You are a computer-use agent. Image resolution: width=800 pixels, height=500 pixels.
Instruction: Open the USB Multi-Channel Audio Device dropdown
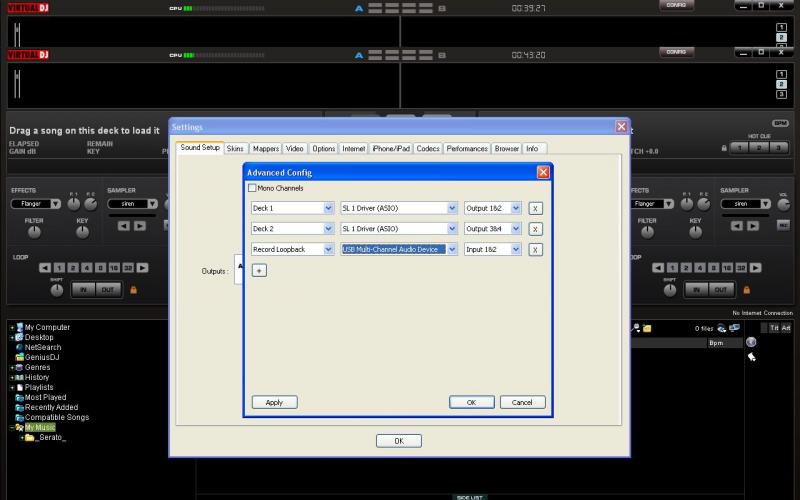click(452, 249)
